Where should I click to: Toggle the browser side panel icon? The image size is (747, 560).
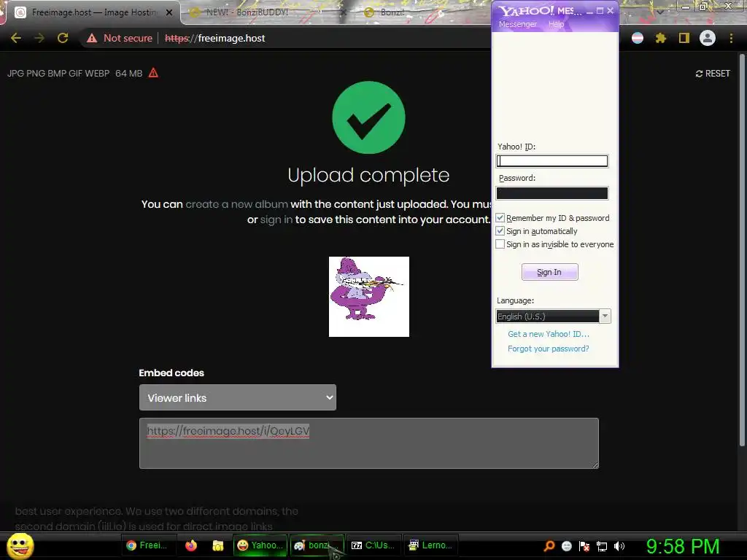pyautogui.click(x=684, y=38)
